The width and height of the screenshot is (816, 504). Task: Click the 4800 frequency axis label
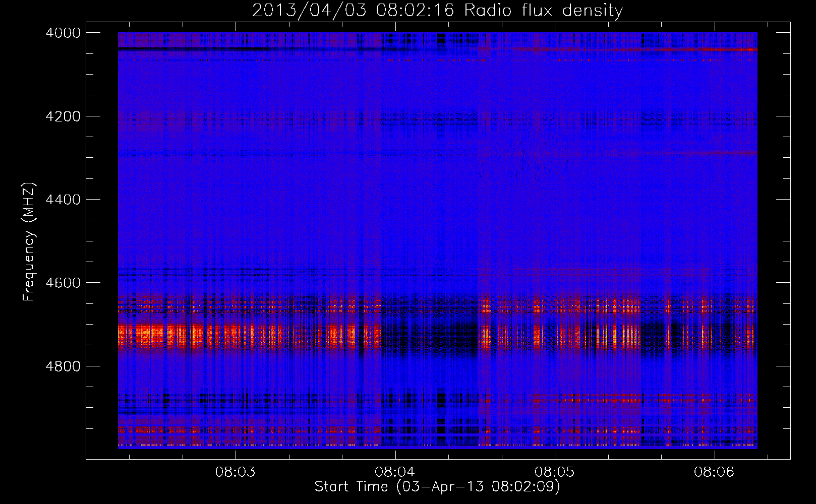click(x=63, y=366)
